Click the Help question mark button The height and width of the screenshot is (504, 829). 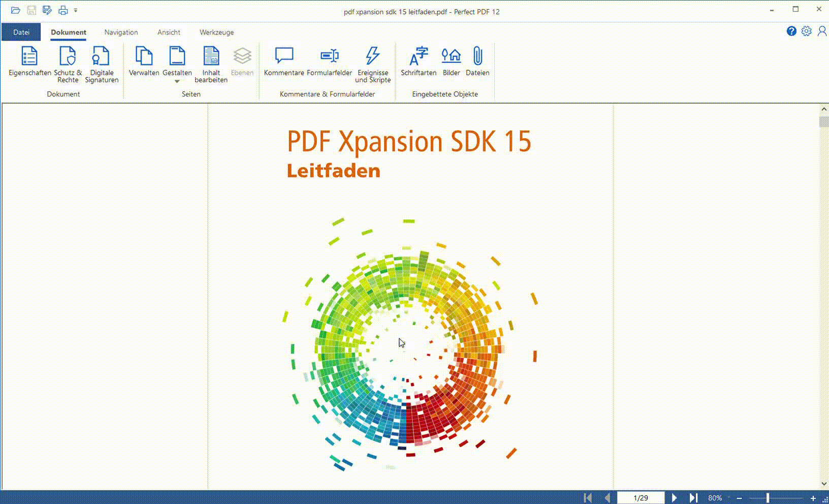[791, 31]
